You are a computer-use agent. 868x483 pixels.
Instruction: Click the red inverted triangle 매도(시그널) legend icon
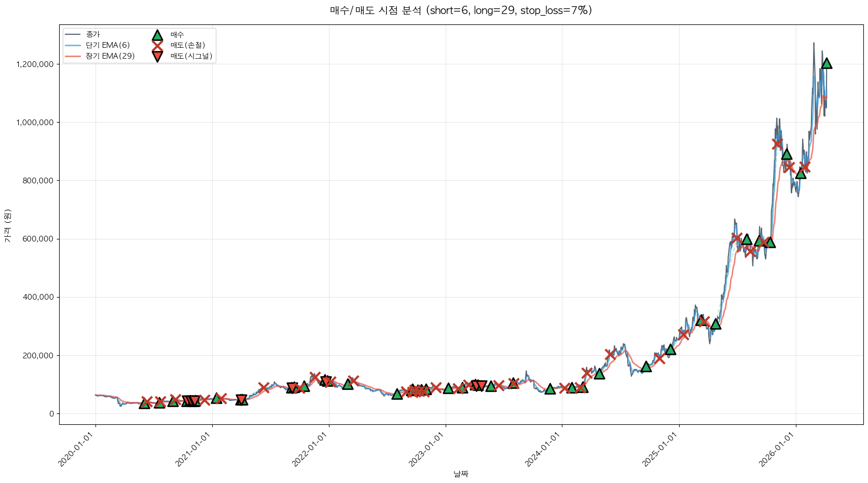pos(157,56)
